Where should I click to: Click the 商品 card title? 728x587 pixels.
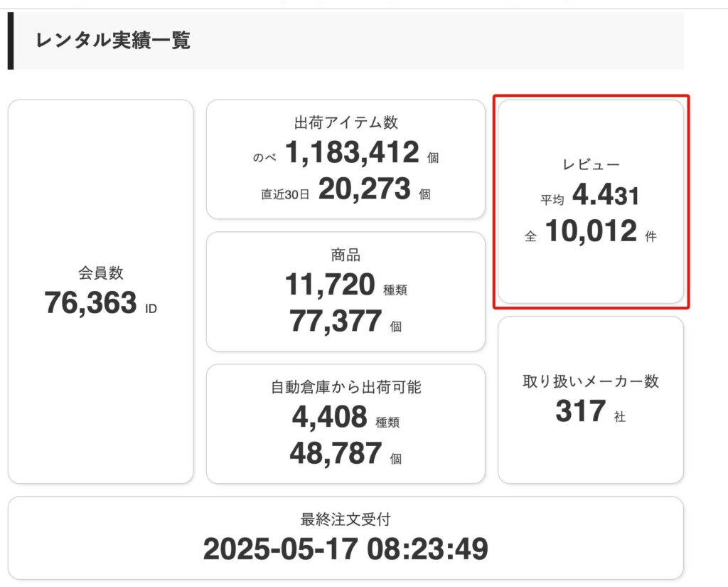click(x=346, y=255)
